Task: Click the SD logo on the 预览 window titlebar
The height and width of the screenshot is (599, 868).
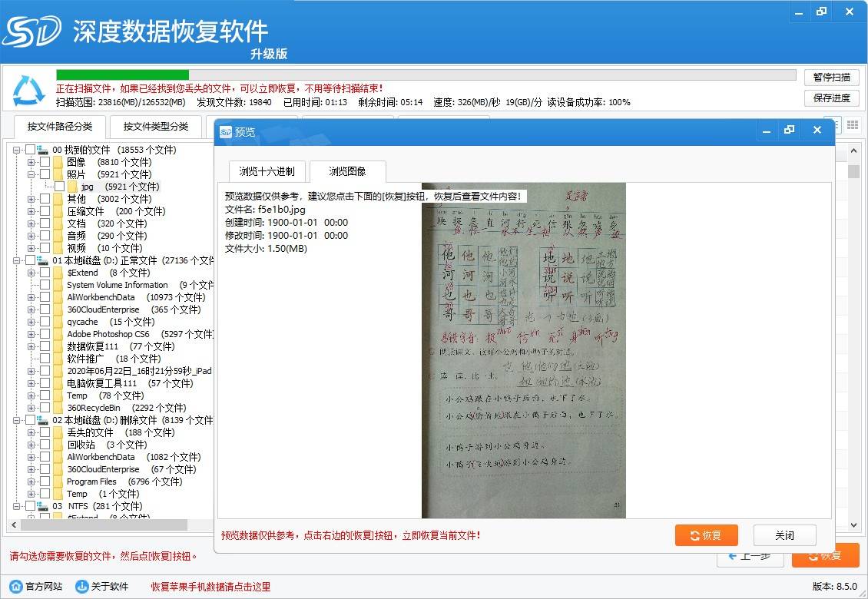Action: click(225, 131)
